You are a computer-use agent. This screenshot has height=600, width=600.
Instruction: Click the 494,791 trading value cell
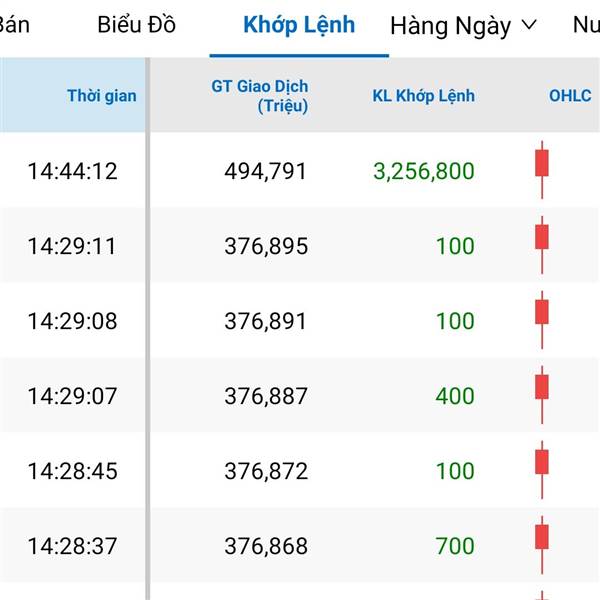click(x=266, y=171)
